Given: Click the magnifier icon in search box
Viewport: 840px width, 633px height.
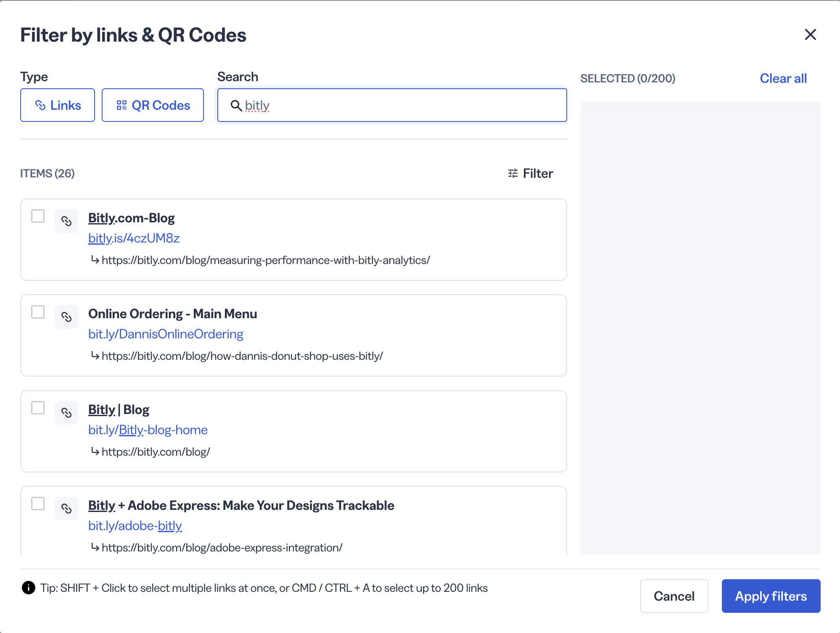Looking at the screenshot, I should 236,105.
